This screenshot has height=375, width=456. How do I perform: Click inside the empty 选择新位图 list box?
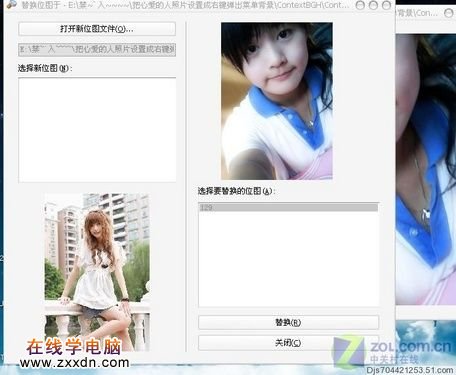click(97, 130)
